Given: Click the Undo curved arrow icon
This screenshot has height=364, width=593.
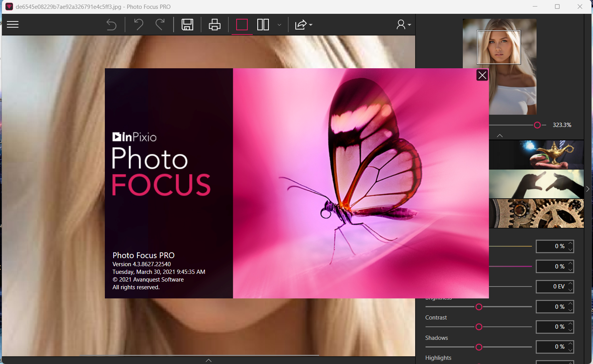Looking at the screenshot, I should coord(139,25).
